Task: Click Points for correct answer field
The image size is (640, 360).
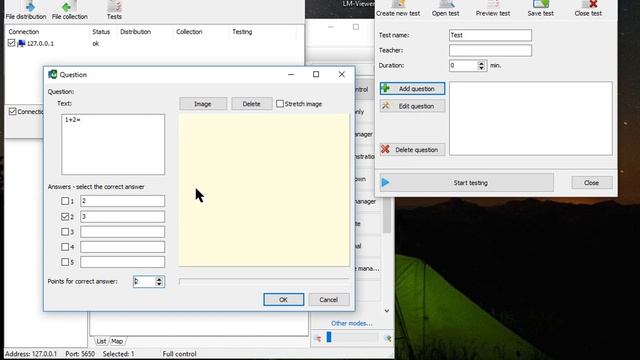Action: tap(144, 281)
